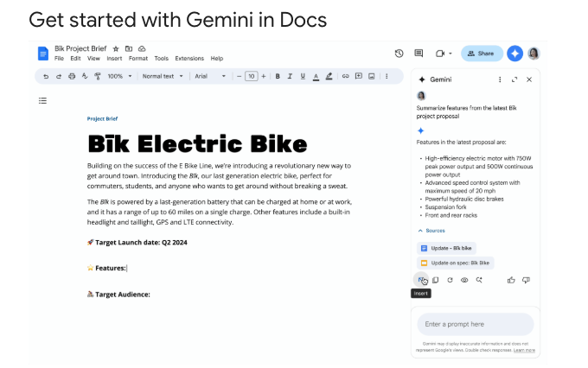Open the Tools menu
This screenshot has height=368, width=588.
tap(161, 59)
